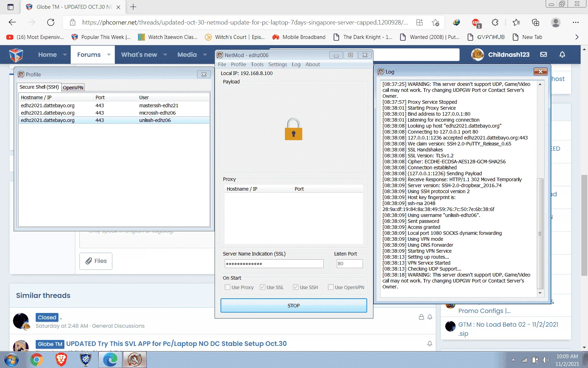This screenshot has height=368, width=588.
Task: Select Secure Shell (SSH) tab
Action: click(39, 87)
